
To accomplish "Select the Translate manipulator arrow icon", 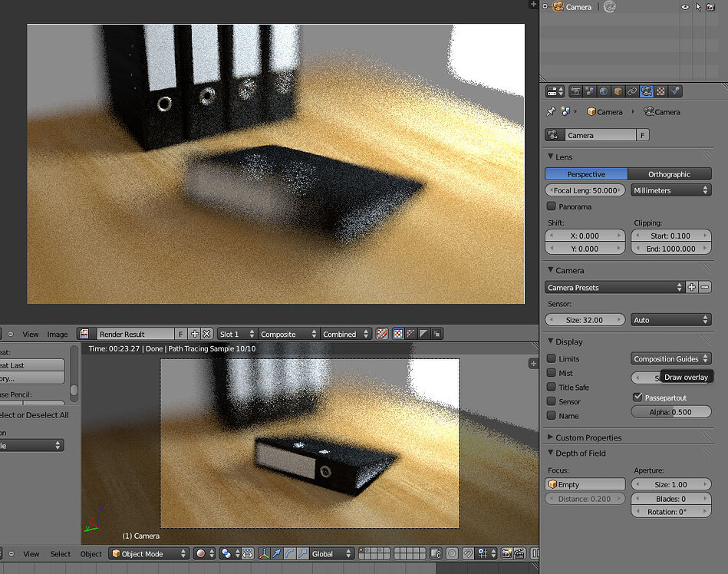I will tap(277, 553).
